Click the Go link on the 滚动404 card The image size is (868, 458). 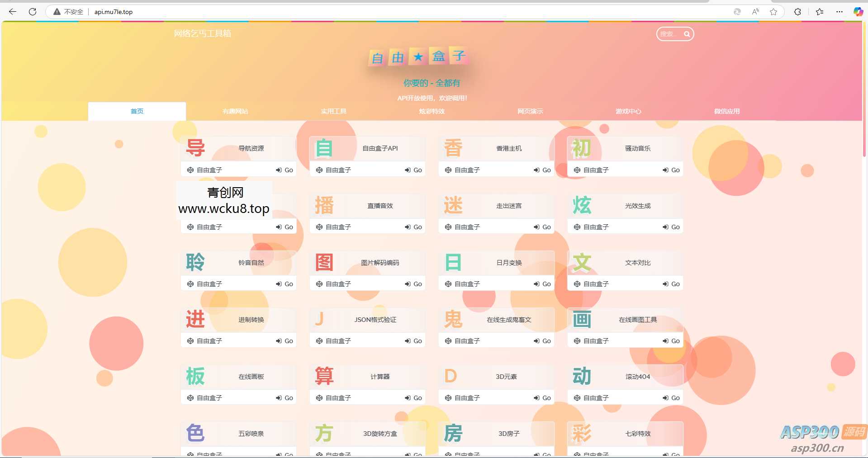[x=671, y=397]
